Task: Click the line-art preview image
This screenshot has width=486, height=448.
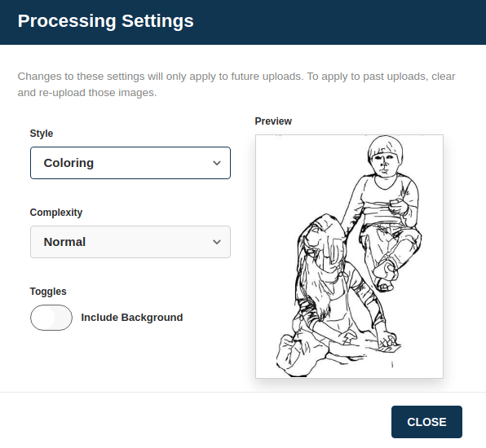Action: (x=349, y=257)
